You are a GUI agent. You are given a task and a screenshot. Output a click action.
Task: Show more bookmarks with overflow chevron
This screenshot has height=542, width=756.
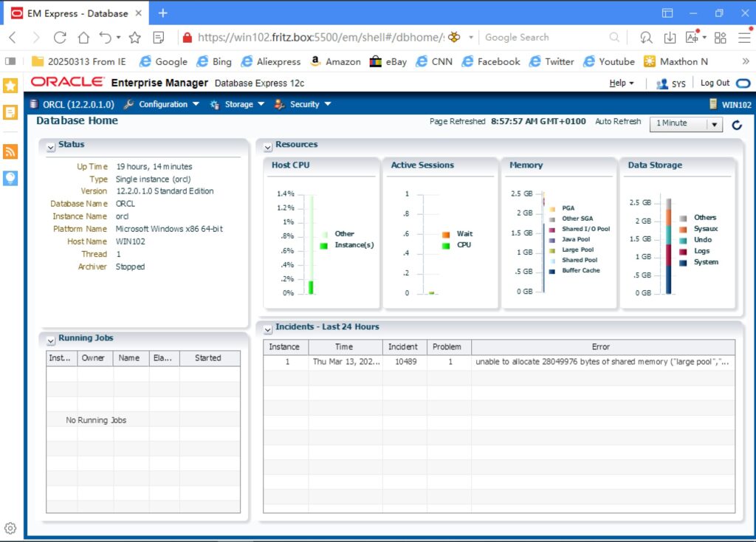click(746, 61)
